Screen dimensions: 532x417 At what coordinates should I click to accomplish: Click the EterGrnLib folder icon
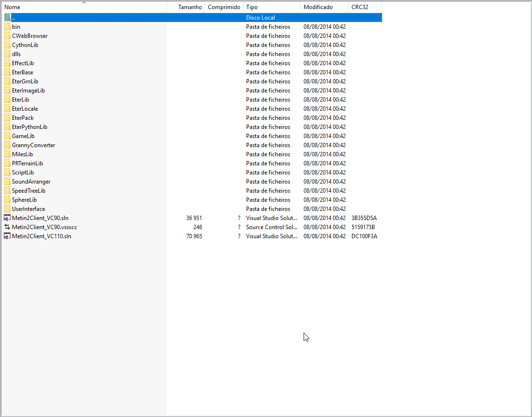tap(7, 81)
